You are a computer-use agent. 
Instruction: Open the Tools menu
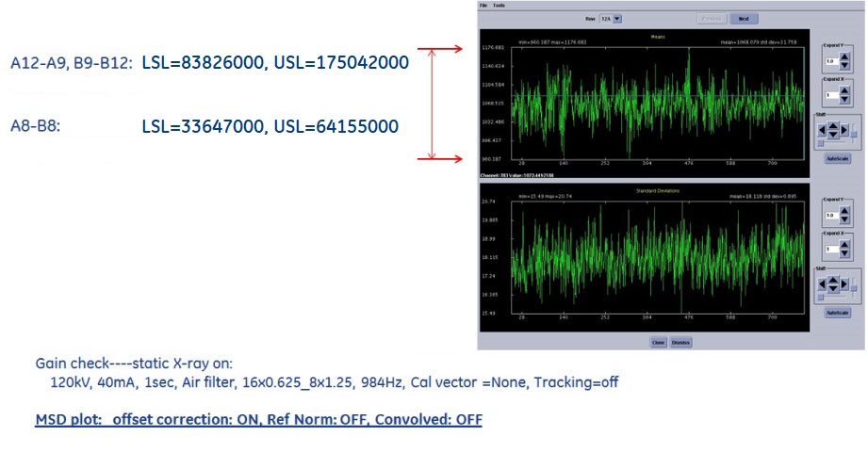pyautogui.click(x=499, y=5)
